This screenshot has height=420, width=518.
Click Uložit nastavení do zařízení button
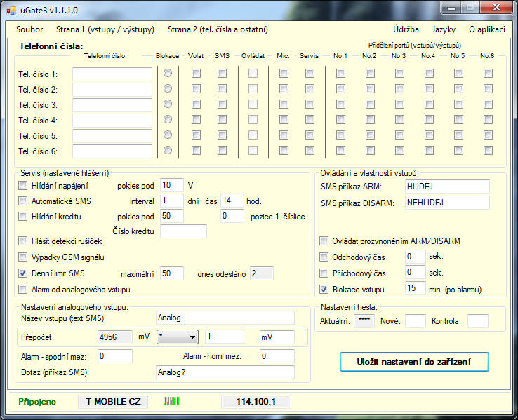pyautogui.click(x=414, y=362)
